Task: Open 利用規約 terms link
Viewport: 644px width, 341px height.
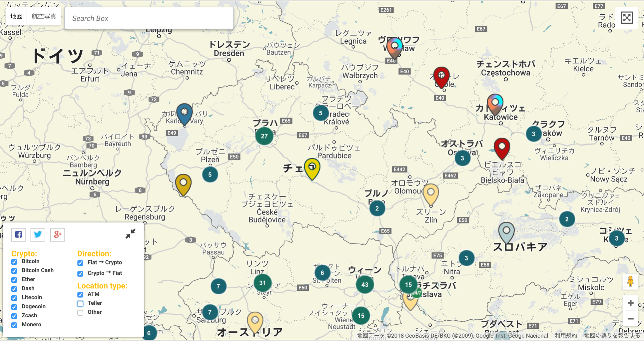Action: tap(566, 336)
